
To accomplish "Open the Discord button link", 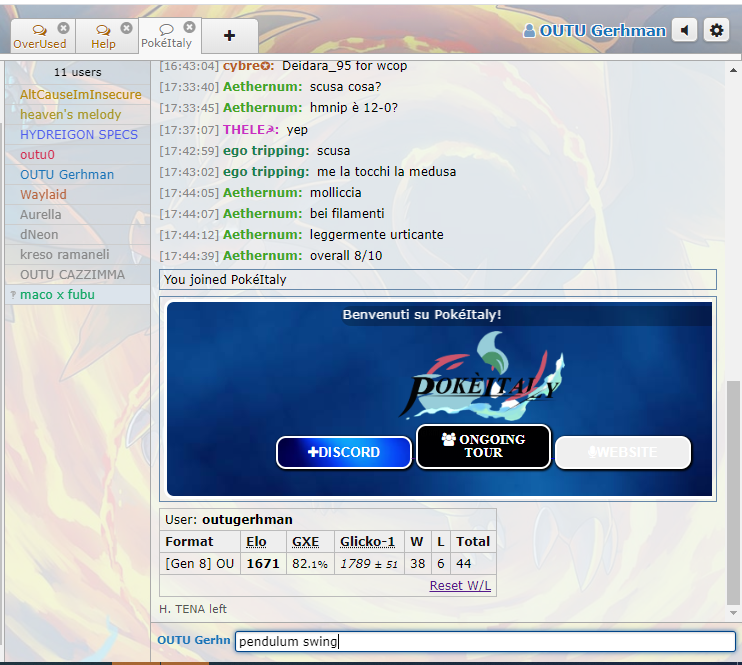I will 344,452.
